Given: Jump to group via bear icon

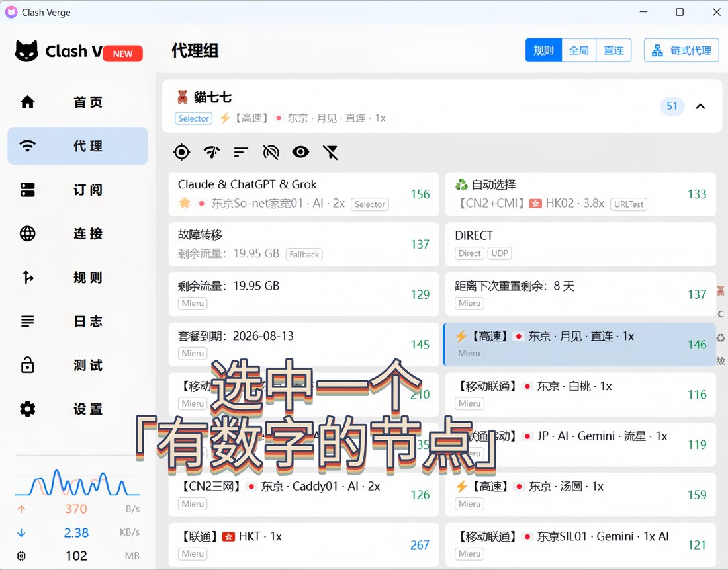Looking at the screenshot, I should [721, 291].
